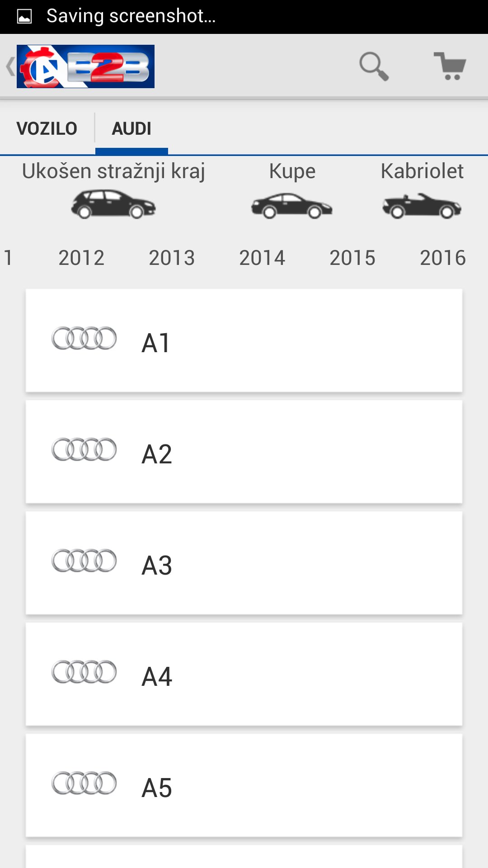This screenshot has height=868, width=488.
Task: Pick 2015 in the year selector
Action: 352,258
